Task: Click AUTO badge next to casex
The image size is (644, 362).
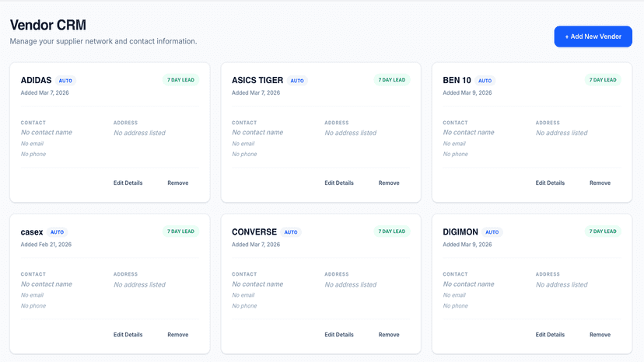Action: click(57, 232)
